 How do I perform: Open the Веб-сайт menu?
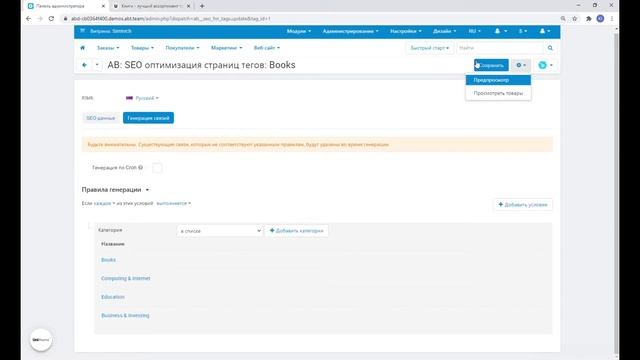267,48
